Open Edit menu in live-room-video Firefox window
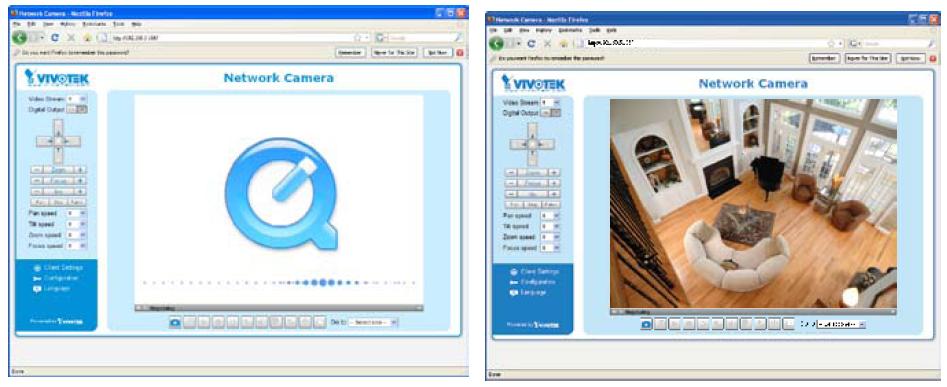This screenshot has height=387, width=947. pyautogui.click(x=509, y=30)
